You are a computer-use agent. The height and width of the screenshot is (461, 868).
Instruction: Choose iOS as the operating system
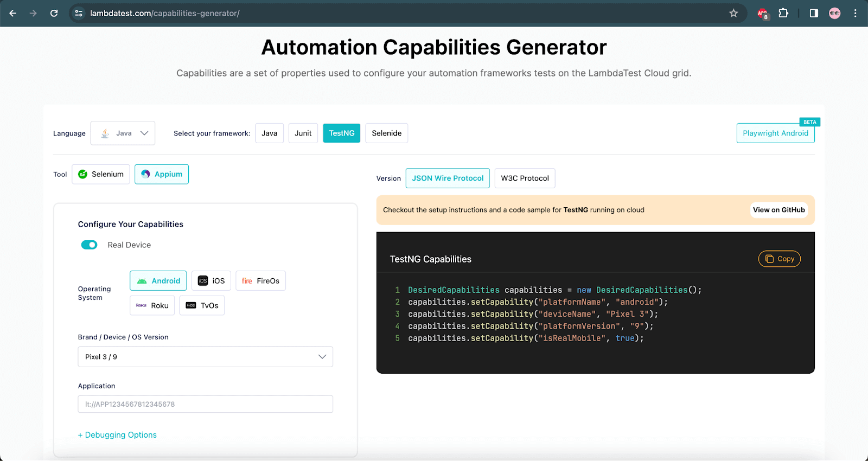coord(212,281)
